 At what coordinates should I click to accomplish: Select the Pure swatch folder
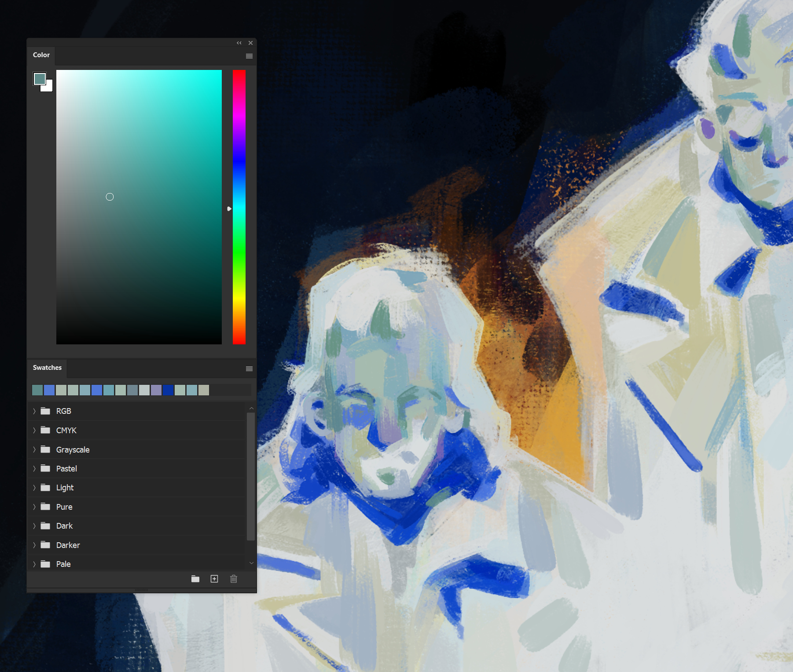64,507
